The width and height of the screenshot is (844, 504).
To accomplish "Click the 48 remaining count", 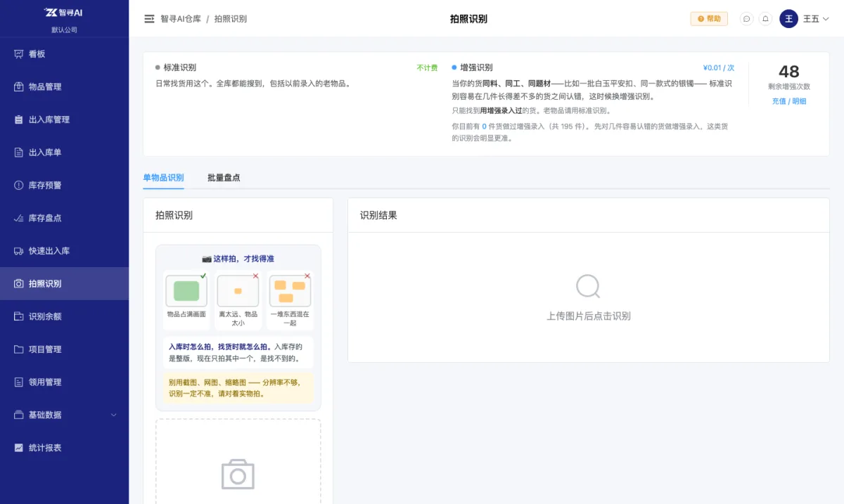I will point(789,72).
